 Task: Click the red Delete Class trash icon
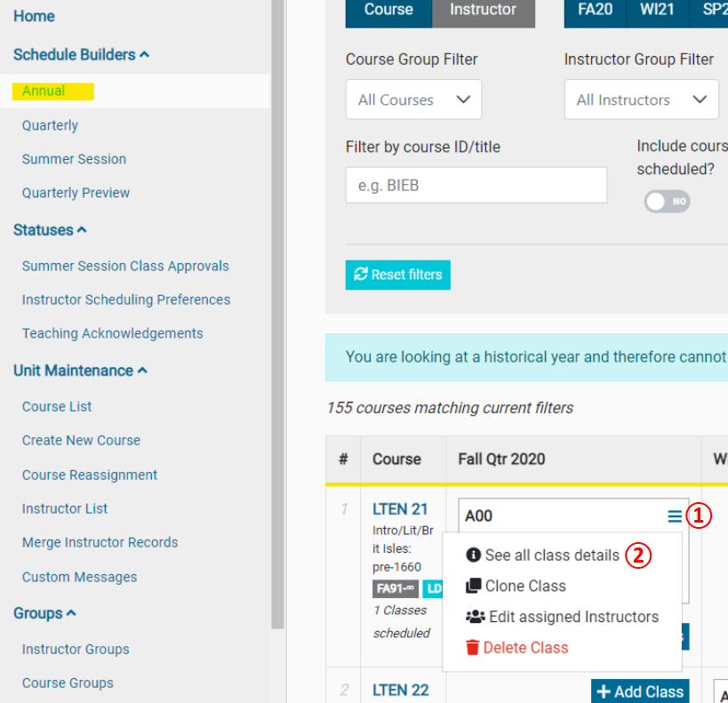(473, 648)
